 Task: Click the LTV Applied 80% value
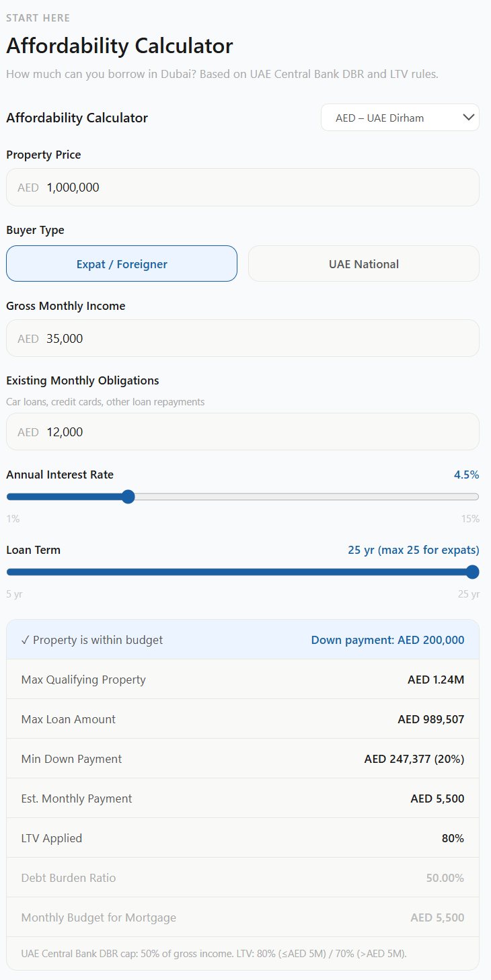pos(453,838)
